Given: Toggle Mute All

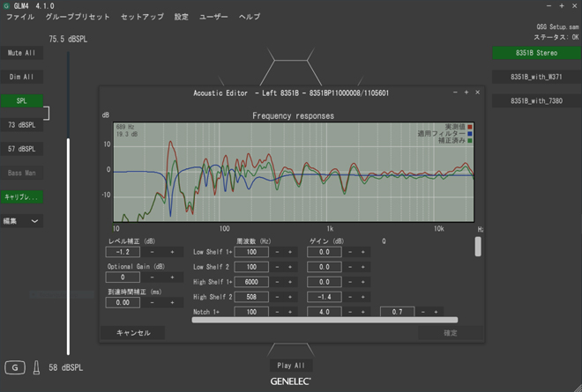Looking at the screenshot, I should tap(21, 53).
